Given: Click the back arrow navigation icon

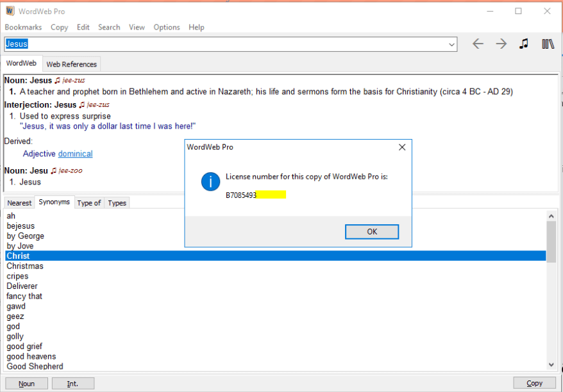Looking at the screenshot, I should [x=478, y=44].
